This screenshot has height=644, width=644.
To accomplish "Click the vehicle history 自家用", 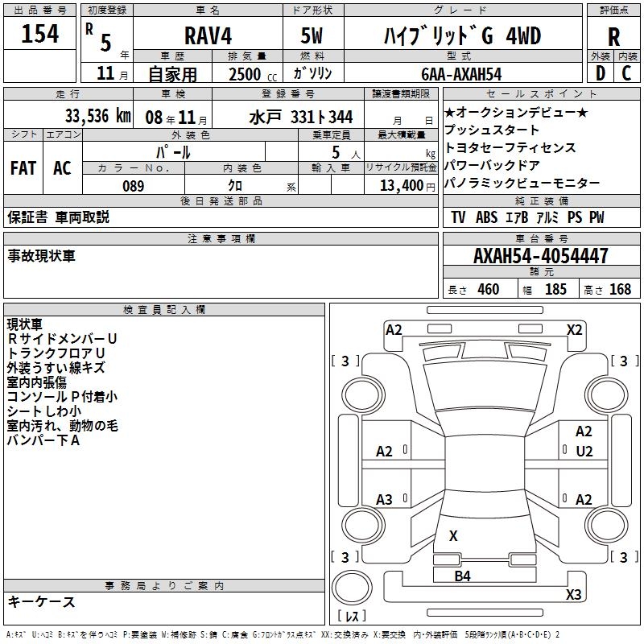I will (x=172, y=74).
